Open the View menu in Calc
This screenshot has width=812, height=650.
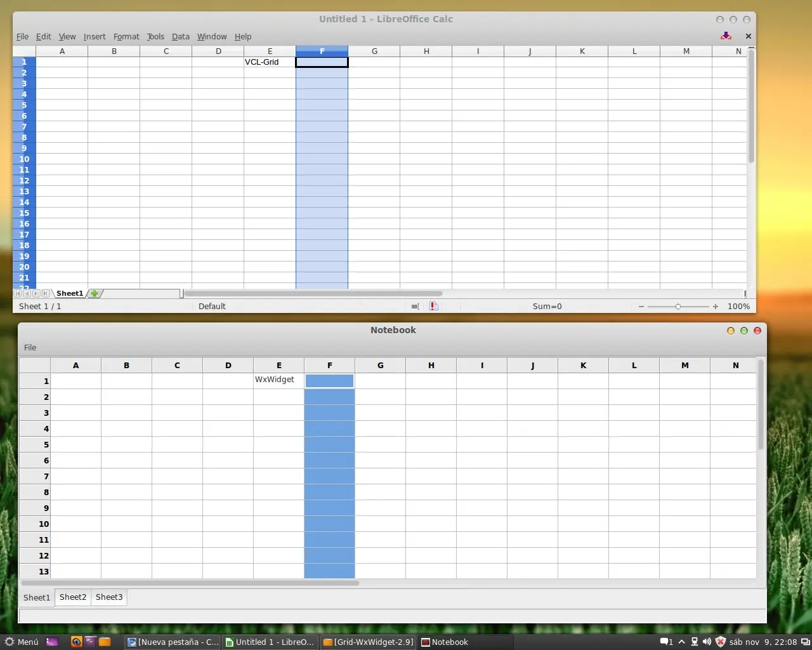(67, 37)
